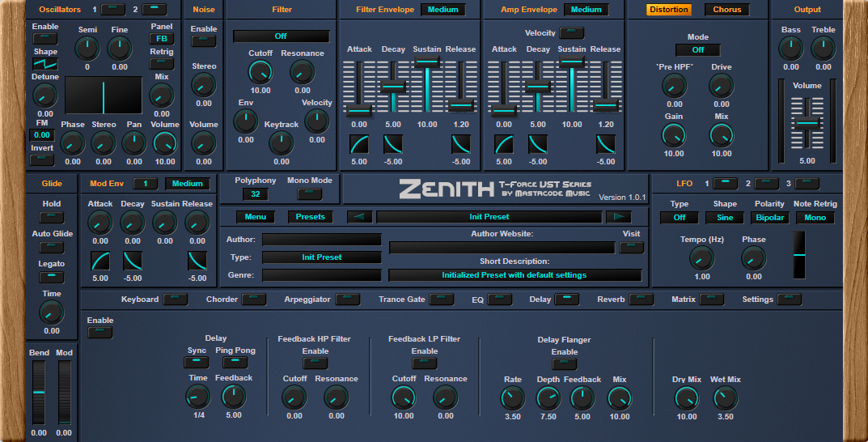Toggle the Delay Ping Pong switch
Viewport: 868px width, 442px height.
235,362
